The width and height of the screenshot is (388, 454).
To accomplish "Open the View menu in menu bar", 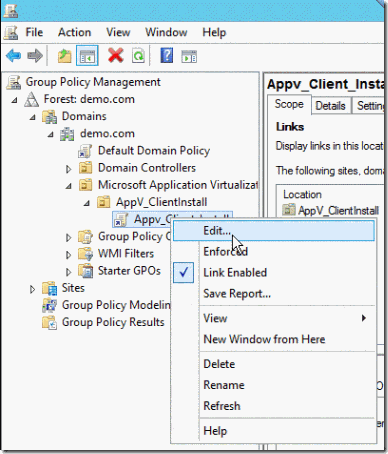I will (x=118, y=32).
